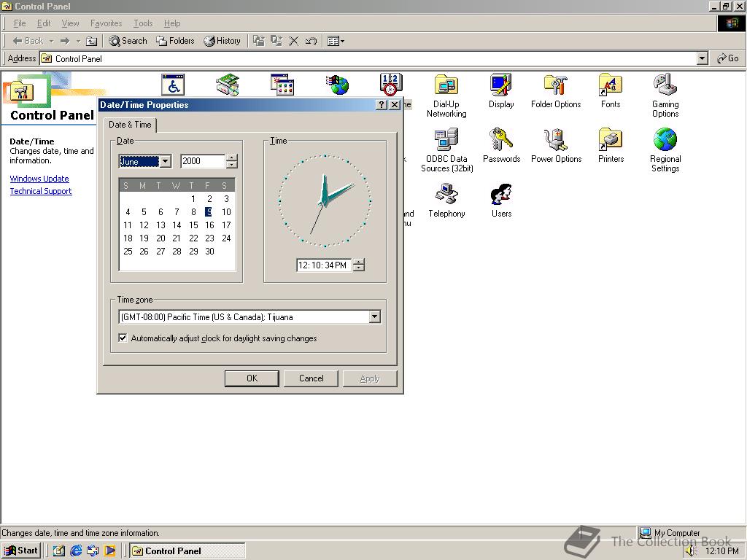Decrease the time with down spinner

359,268
